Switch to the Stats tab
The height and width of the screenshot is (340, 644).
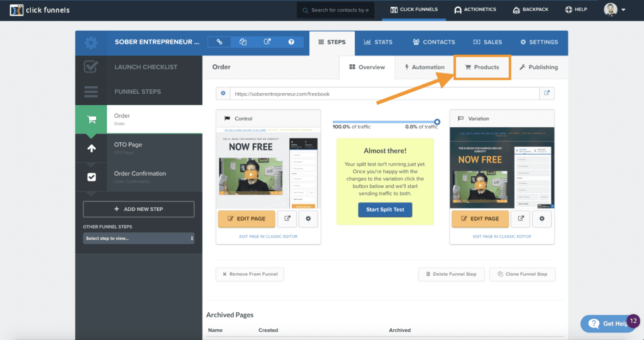pyautogui.click(x=378, y=42)
